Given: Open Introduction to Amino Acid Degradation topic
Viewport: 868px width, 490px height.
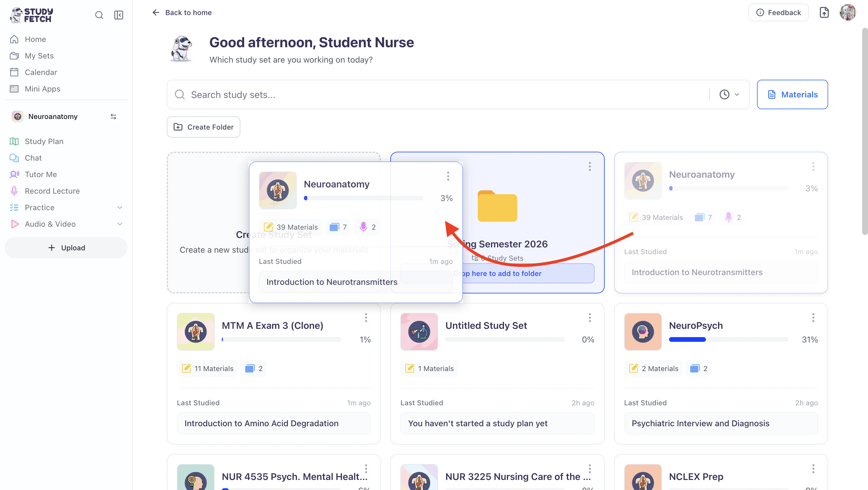Looking at the screenshot, I should tap(274, 423).
